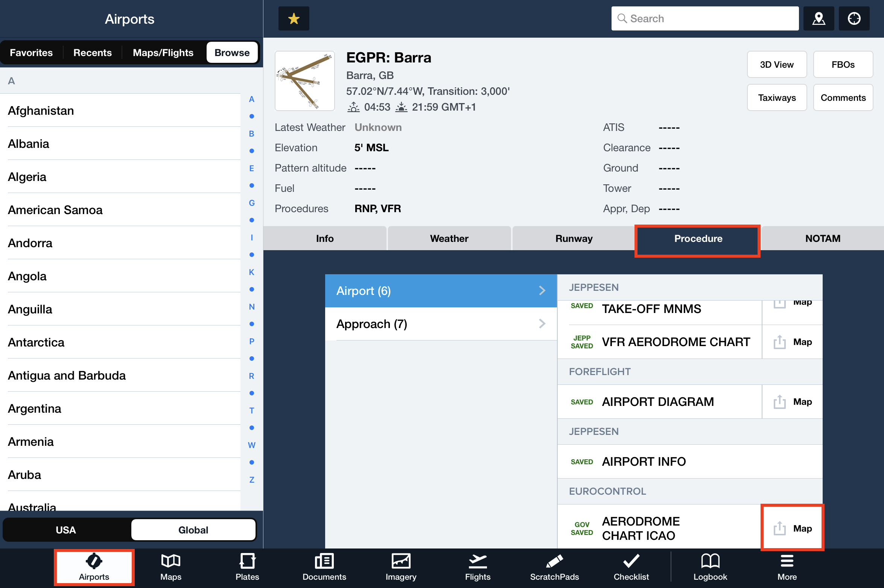Switch region to Global
The height and width of the screenshot is (588, 884).
point(193,530)
